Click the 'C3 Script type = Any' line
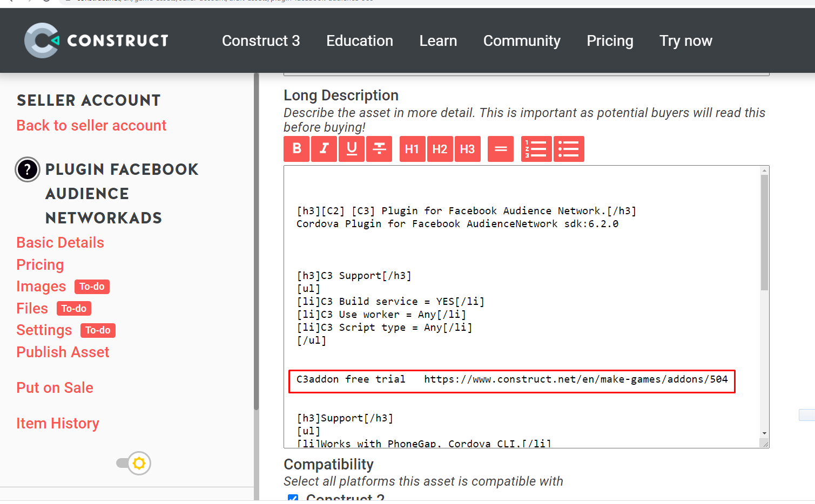This screenshot has height=504, width=815. tap(384, 328)
